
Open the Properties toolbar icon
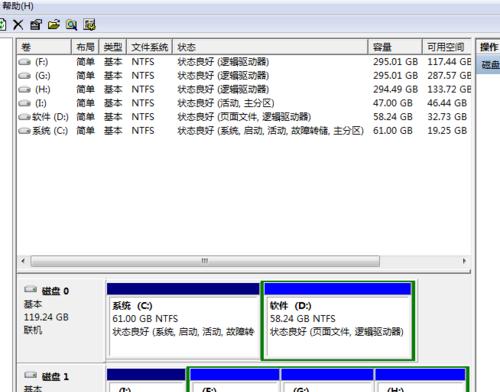(x=36, y=24)
